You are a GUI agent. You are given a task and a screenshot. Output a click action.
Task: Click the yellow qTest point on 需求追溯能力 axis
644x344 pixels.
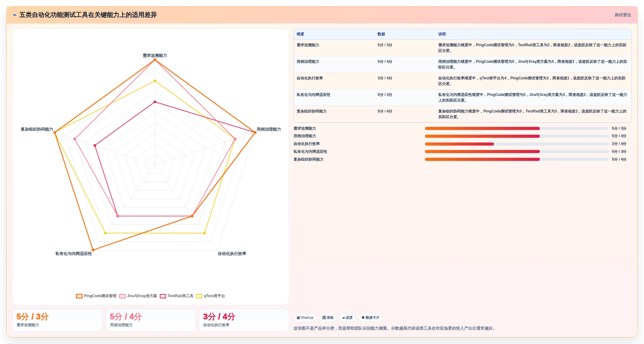[x=155, y=81]
